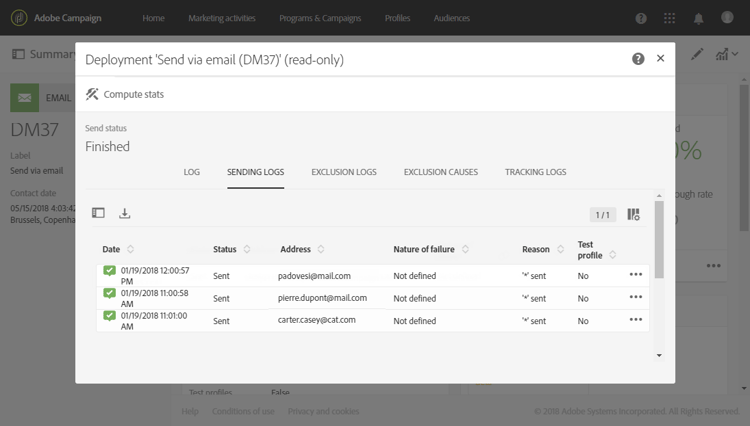Click the Compute stats tool icon

pos(92,94)
